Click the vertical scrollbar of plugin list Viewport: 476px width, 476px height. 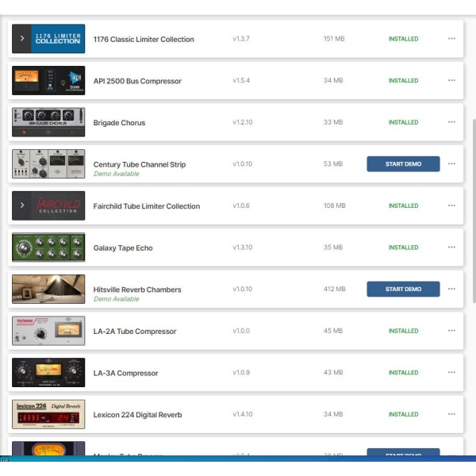[x=474, y=211]
